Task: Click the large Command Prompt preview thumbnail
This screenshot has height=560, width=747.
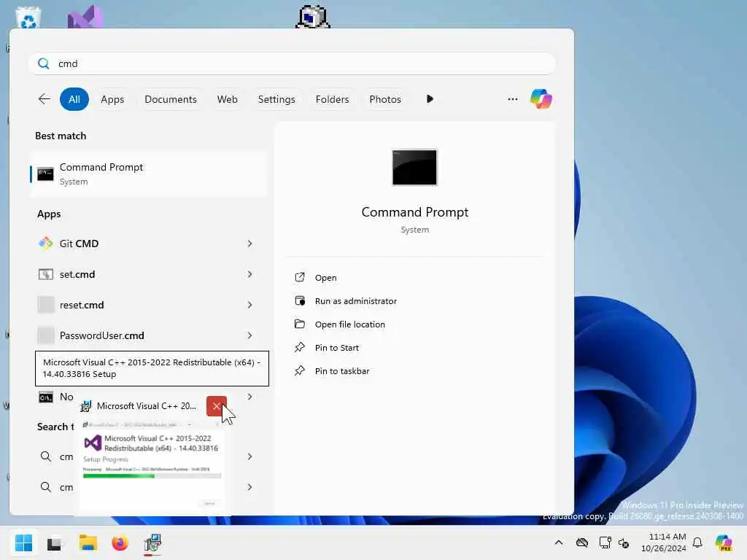Action: pos(414,168)
